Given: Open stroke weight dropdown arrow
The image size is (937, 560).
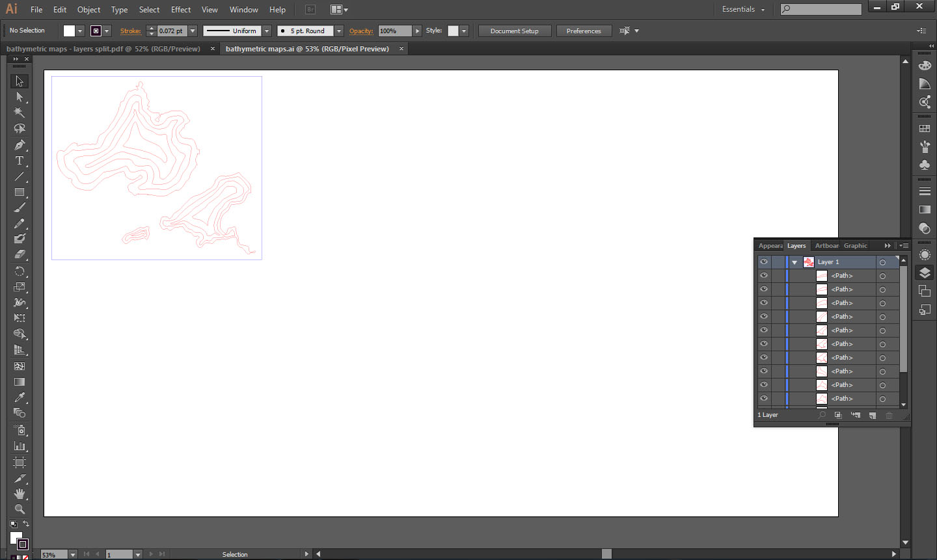Looking at the screenshot, I should [x=193, y=31].
